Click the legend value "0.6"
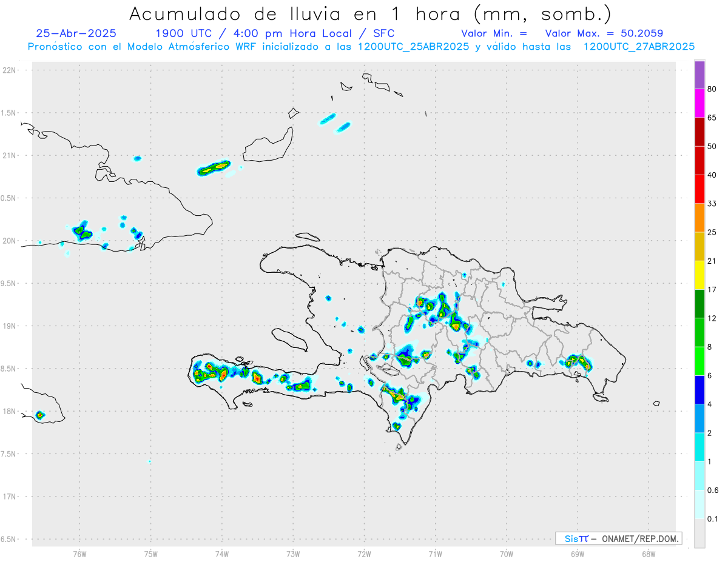This screenshot has width=728, height=562. [x=713, y=490]
